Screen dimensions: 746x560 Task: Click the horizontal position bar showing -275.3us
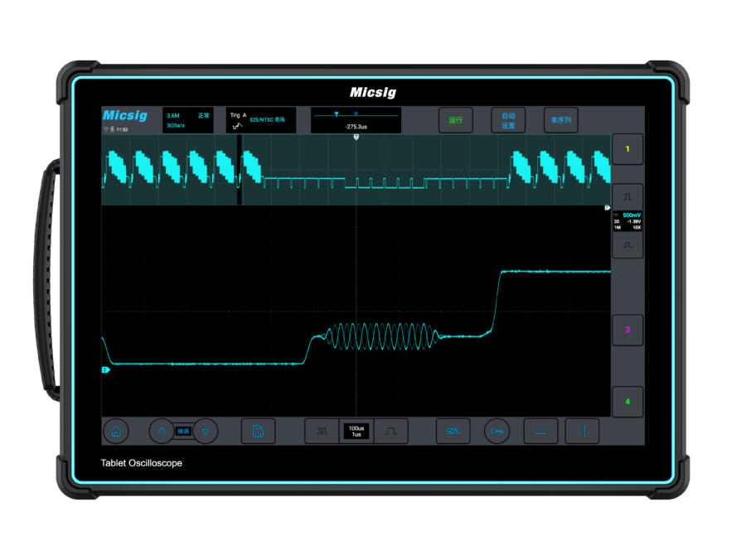click(x=356, y=120)
